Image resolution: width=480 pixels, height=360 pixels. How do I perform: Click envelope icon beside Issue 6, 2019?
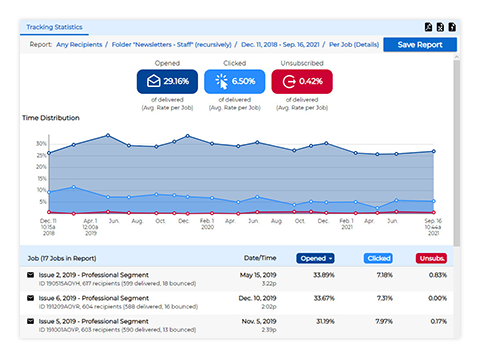pos(30,298)
